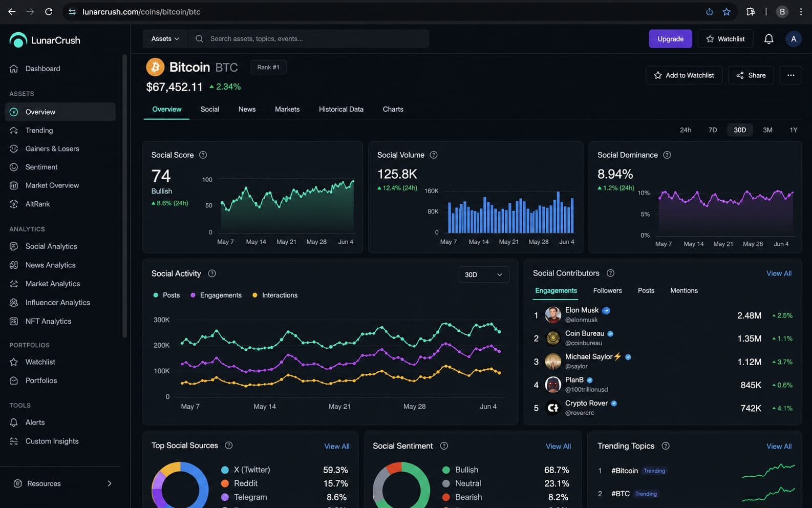Screen dimensions: 812x508
Task: Open Social Activity 30D period dropdown
Action: (484, 275)
